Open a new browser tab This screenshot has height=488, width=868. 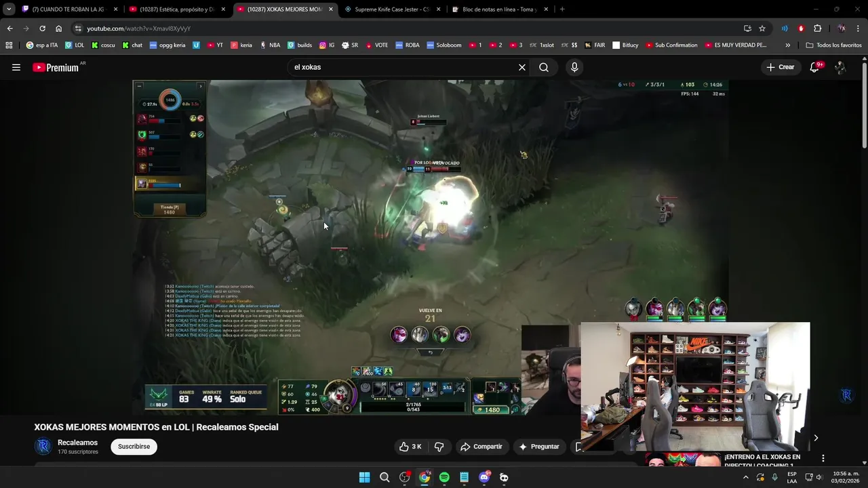(562, 9)
